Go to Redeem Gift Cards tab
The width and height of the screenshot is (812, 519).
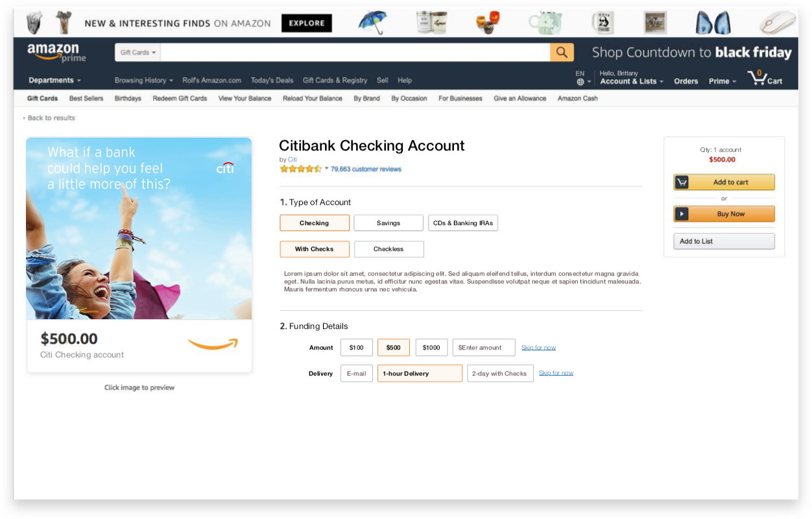click(x=180, y=99)
